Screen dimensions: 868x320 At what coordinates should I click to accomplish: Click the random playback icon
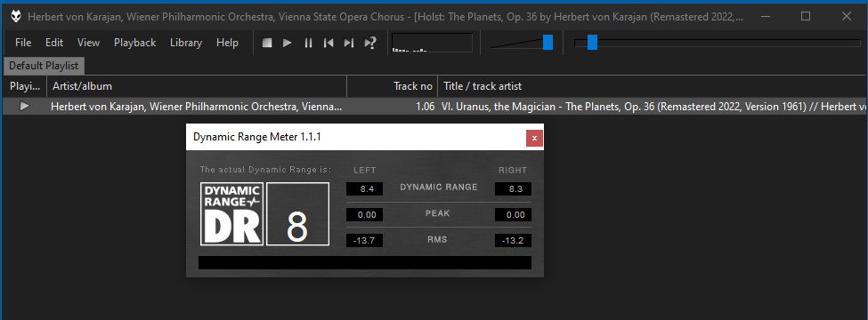[369, 43]
